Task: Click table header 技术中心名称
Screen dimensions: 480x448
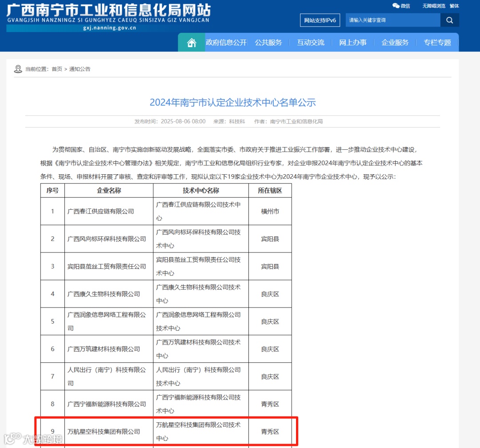Action: pos(201,191)
